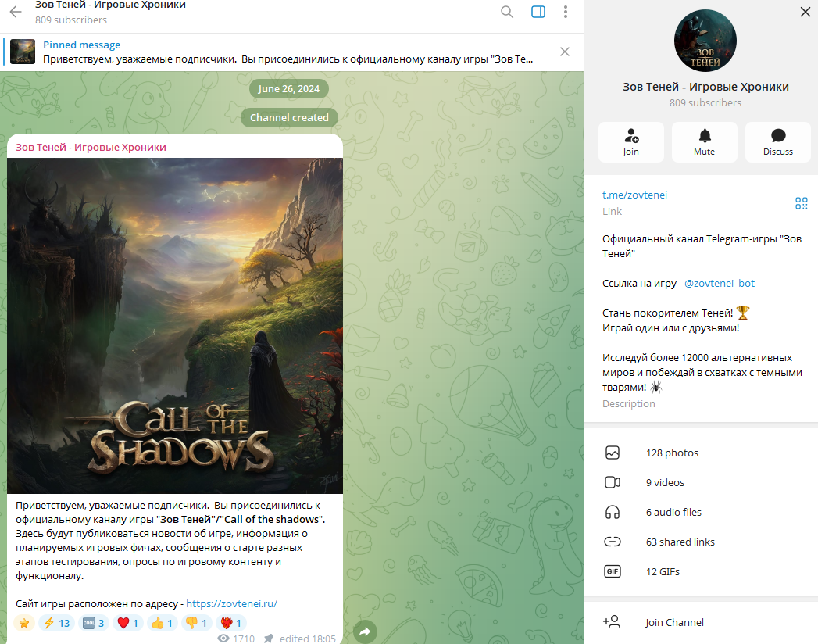Click the pinned message thumbnail

(23, 52)
